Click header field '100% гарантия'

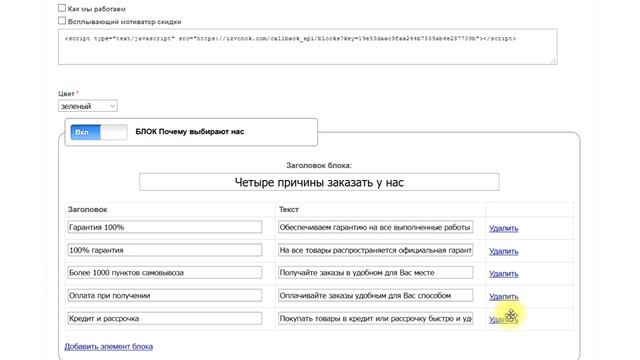[x=165, y=250]
